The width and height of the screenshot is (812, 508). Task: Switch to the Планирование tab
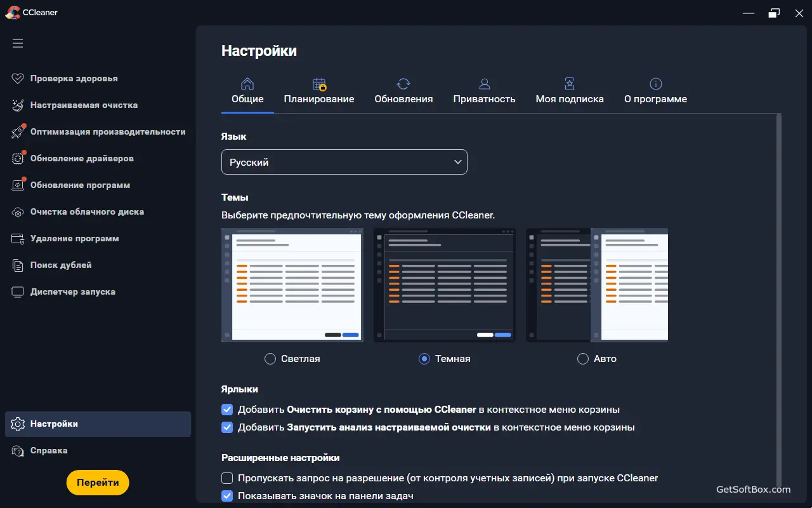click(x=319, y=91)
